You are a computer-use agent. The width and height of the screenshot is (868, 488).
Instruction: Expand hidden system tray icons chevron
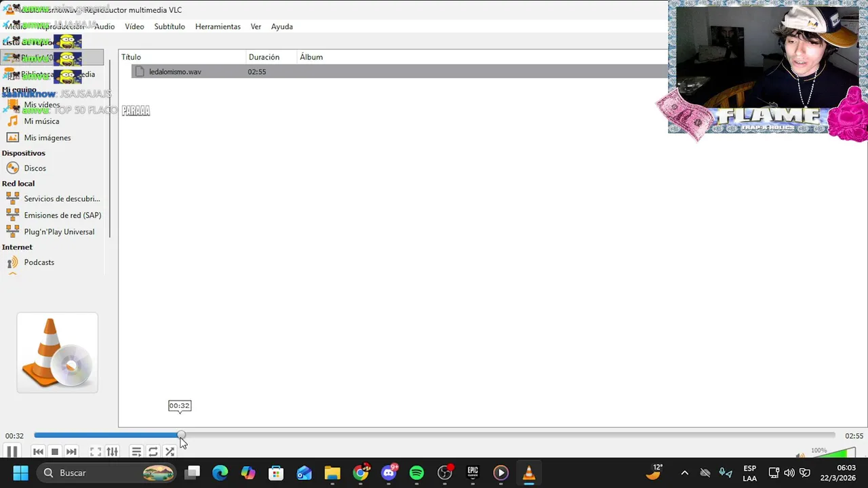[684, 473]
